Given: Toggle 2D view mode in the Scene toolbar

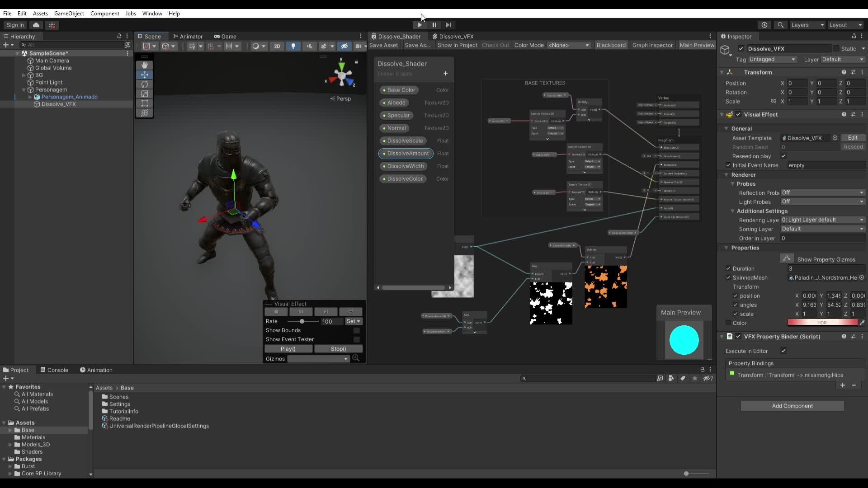Looking at the screenshot, I should 277,46.
